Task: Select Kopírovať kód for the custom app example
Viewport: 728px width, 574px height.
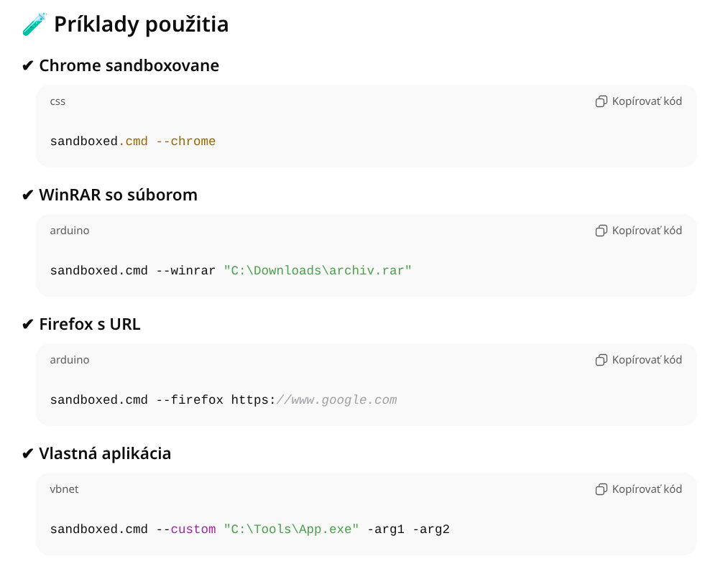Action: 646,489
